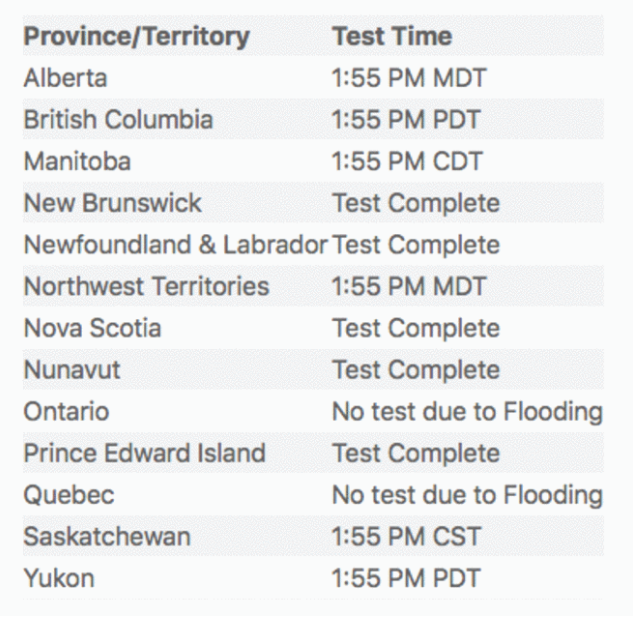Click Northwest Territories' 1:55 PM MDT time
Screen dimensions: 633x623
click(x=409, y=286)
